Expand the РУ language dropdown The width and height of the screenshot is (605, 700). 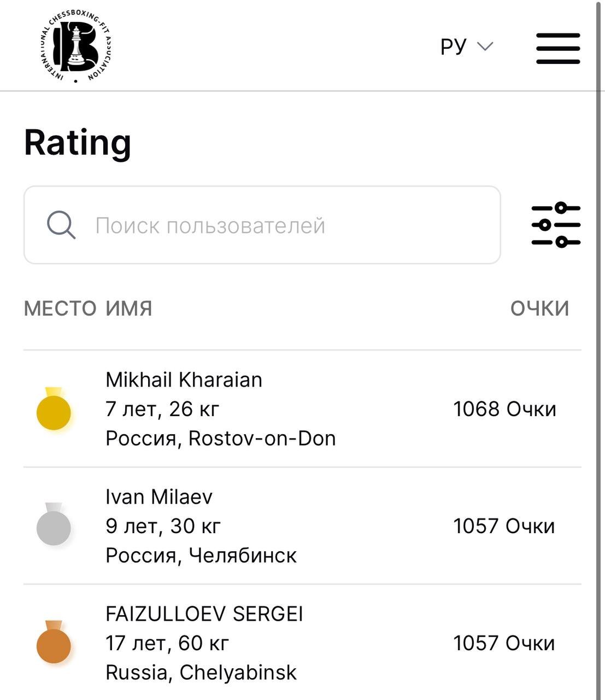(467, 46)
